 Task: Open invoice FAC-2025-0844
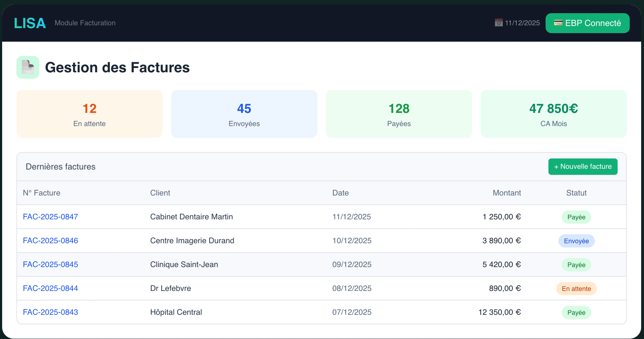51,288
